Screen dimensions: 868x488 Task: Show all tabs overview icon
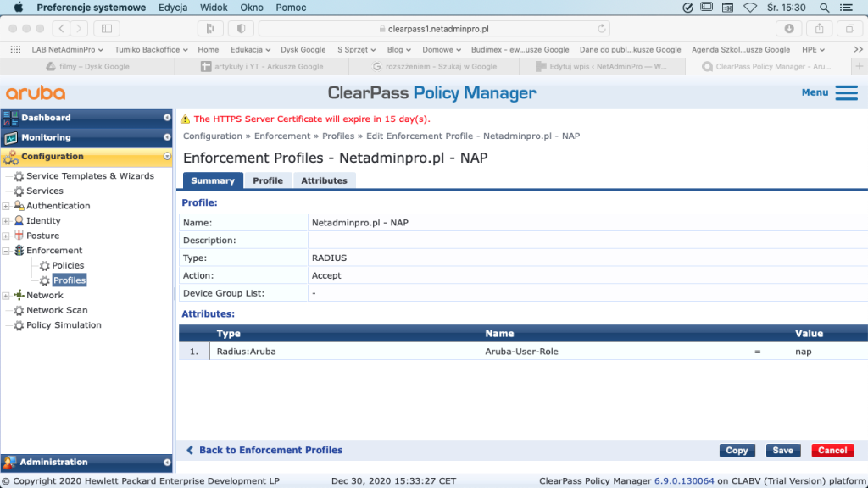tap(849, 28)
